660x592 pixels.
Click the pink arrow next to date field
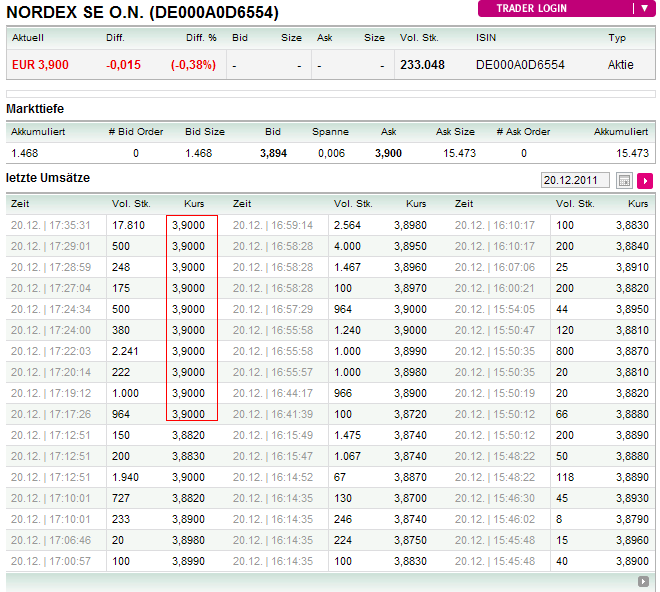[645, 181]
